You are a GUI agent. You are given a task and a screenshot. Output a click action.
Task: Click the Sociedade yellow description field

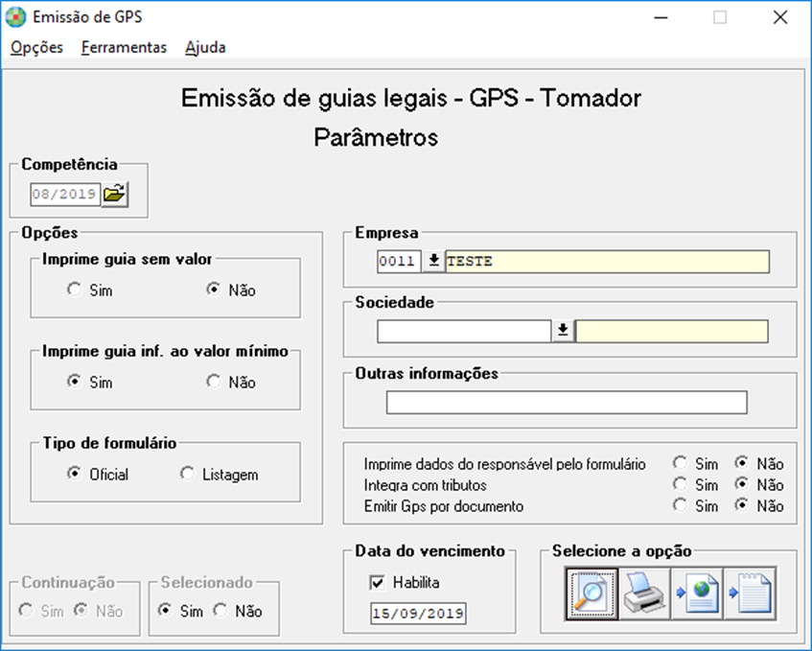[x=672, y=331]
